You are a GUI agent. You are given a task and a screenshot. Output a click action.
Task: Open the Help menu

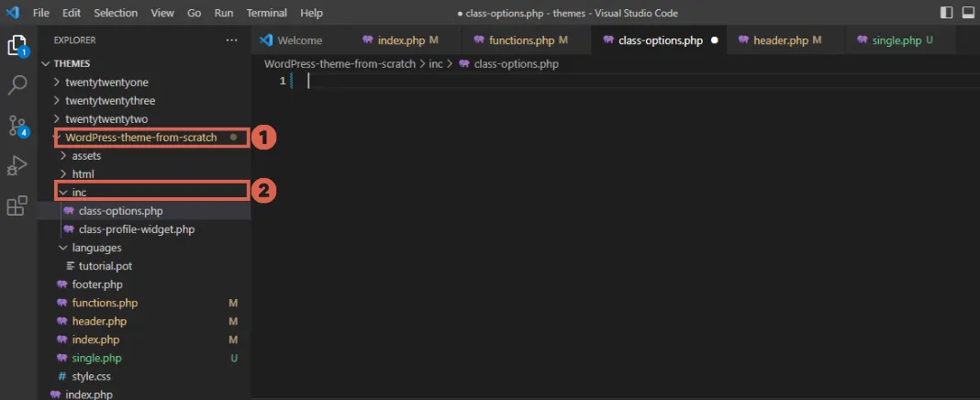click(311, 13)
